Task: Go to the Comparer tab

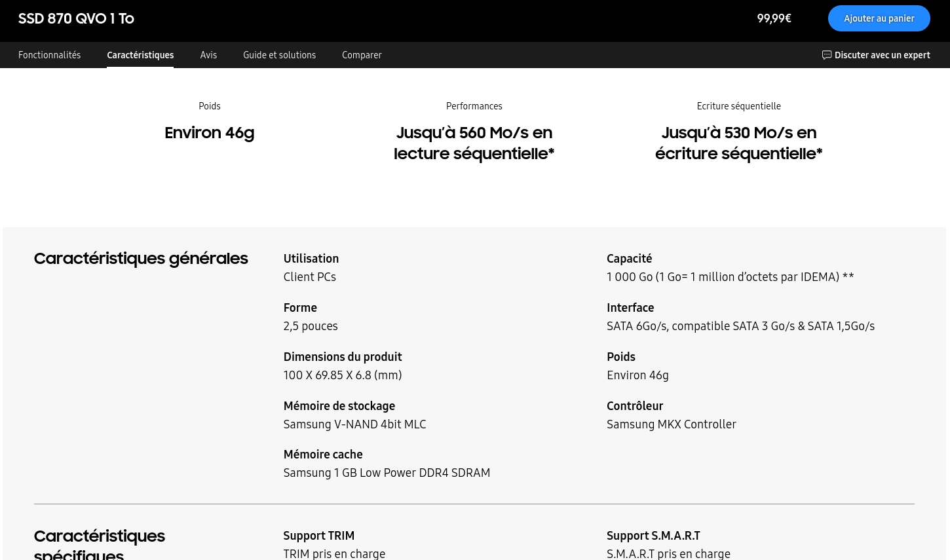Action: 362,55
